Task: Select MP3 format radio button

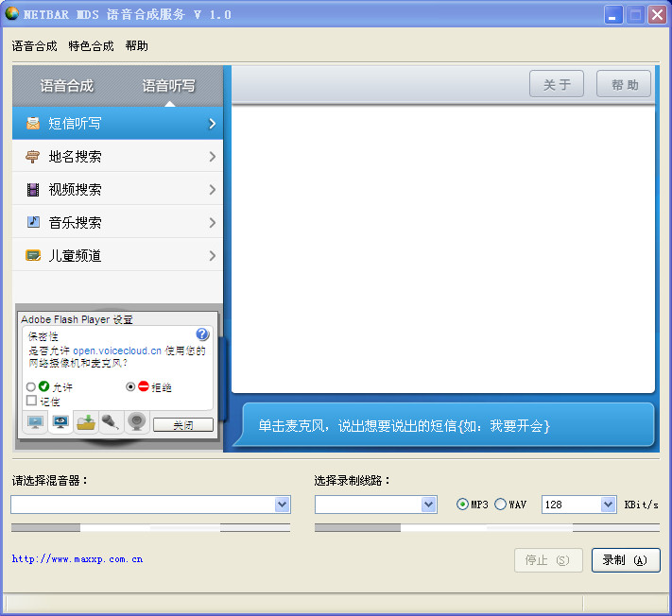Action: (462, 505)
